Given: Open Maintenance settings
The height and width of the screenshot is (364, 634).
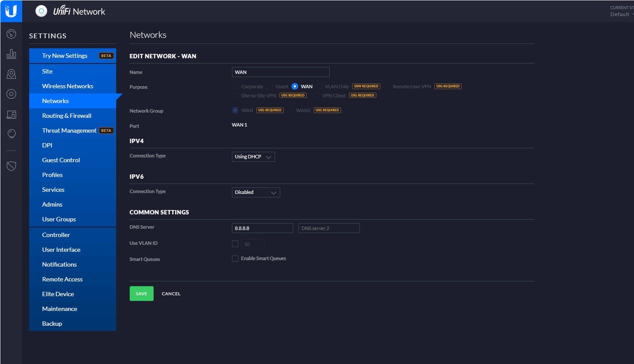Looking at the screenshot, I should point(73,309).
